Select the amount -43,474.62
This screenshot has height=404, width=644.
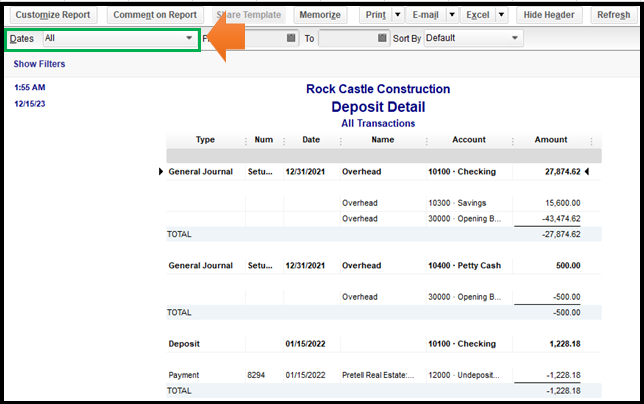pos(561,218)
